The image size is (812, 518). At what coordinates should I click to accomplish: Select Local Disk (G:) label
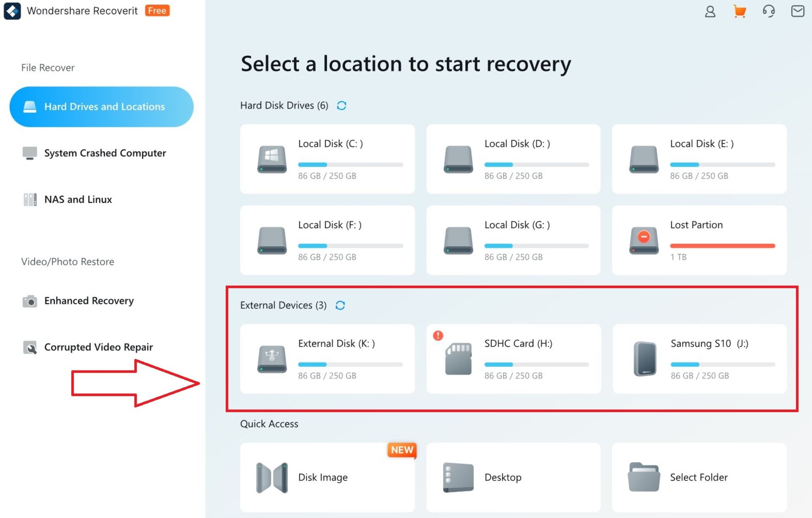(x=517, y=225)
